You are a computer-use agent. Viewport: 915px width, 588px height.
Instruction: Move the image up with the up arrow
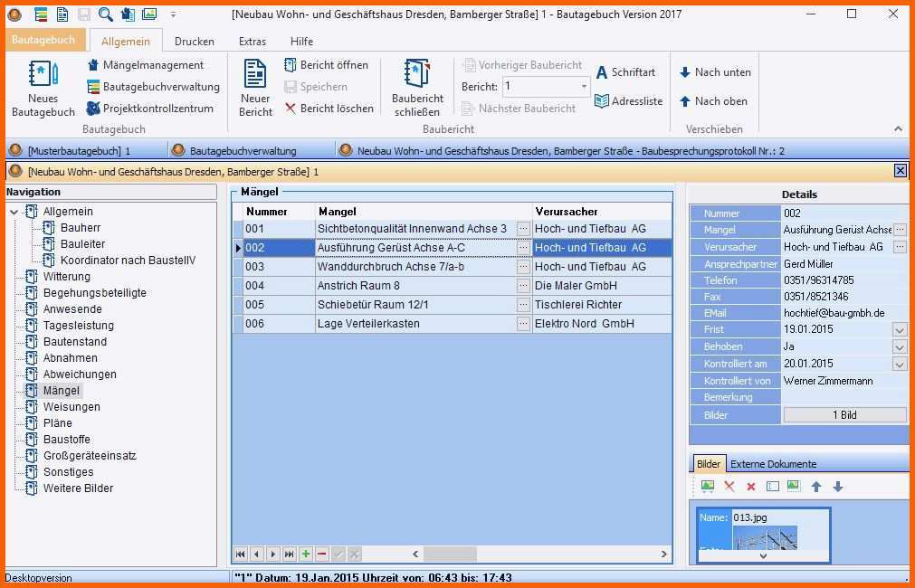click(816, 487)
